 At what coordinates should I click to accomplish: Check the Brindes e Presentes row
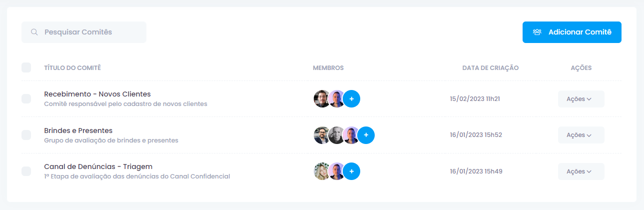26,135
